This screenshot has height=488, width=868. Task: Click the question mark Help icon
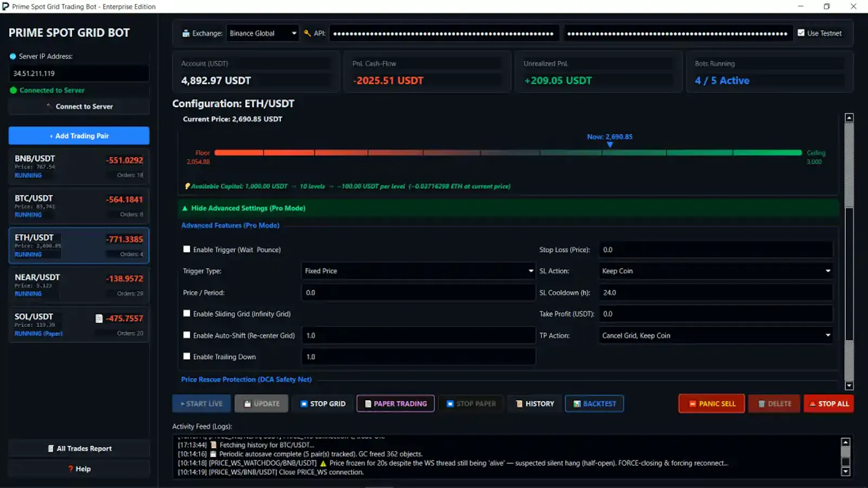[x=71, y=469]
